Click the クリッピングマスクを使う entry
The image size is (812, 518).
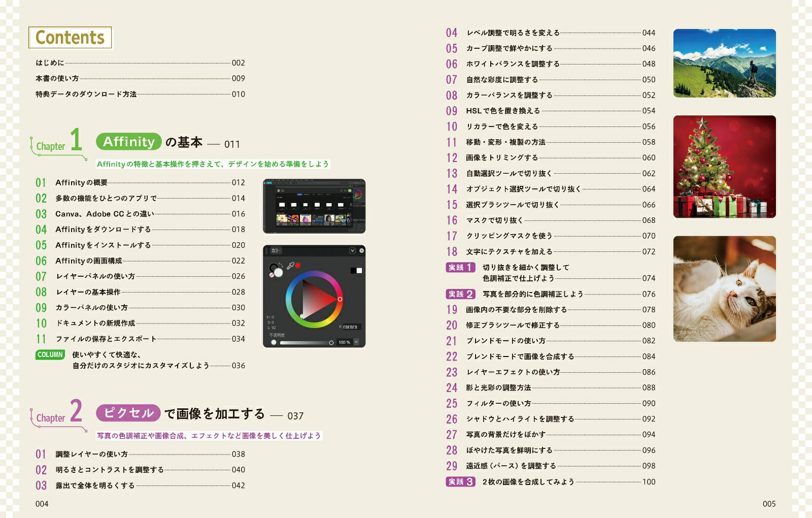(x=551, y=236)
